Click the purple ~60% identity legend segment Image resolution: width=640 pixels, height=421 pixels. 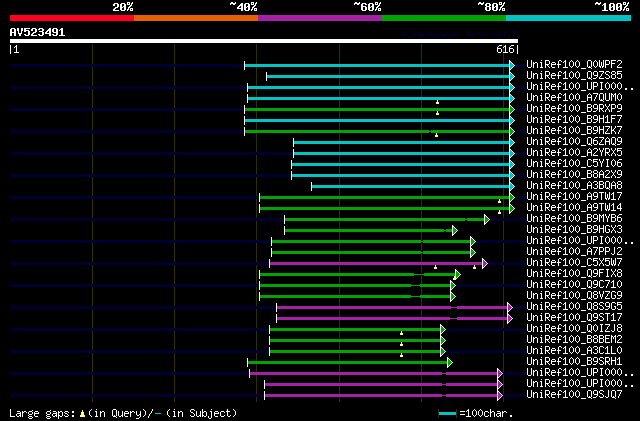[320, 18]
